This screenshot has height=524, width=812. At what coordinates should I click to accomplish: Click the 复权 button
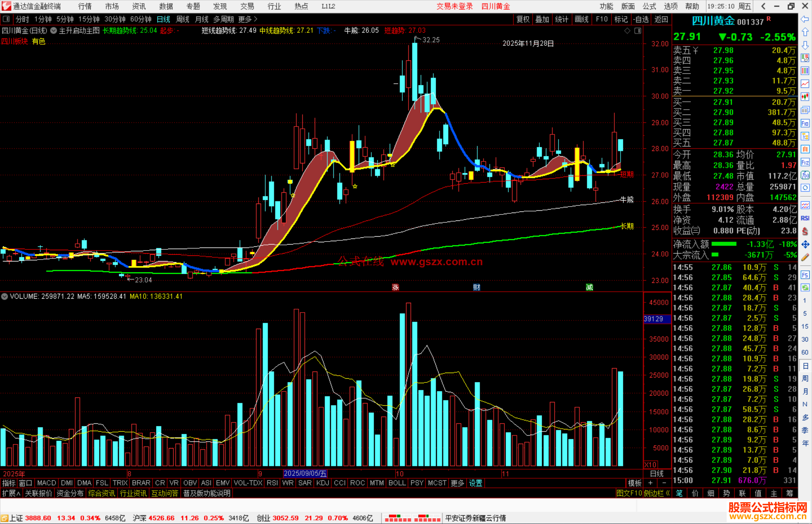coord(523,19)
